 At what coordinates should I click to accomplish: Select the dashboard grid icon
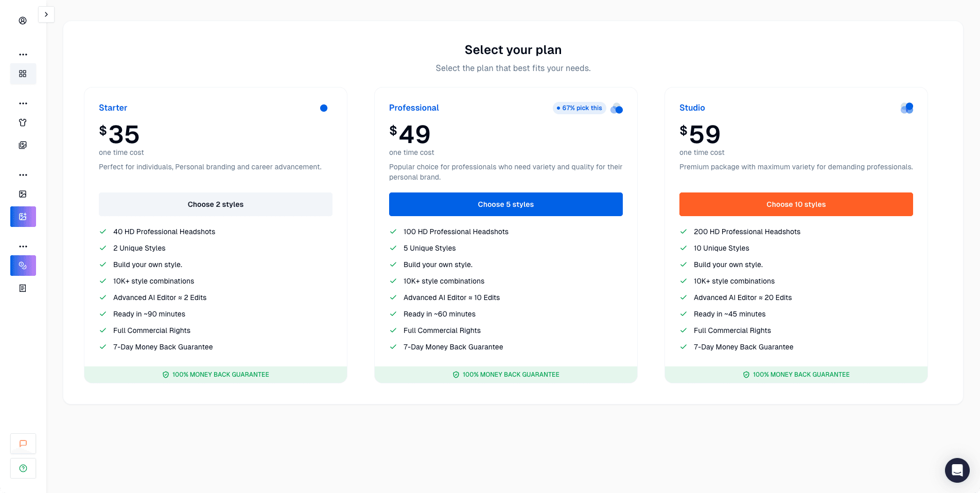click(x=23, y=74)
